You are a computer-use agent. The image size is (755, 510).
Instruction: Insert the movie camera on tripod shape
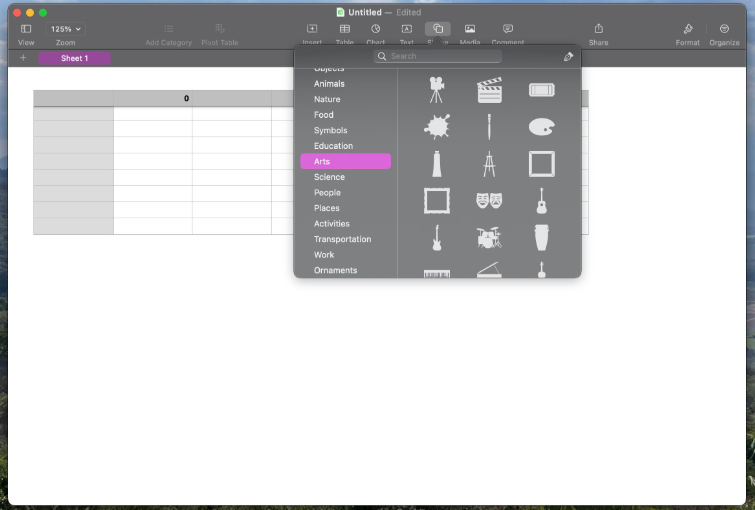[x=436, y=90]
